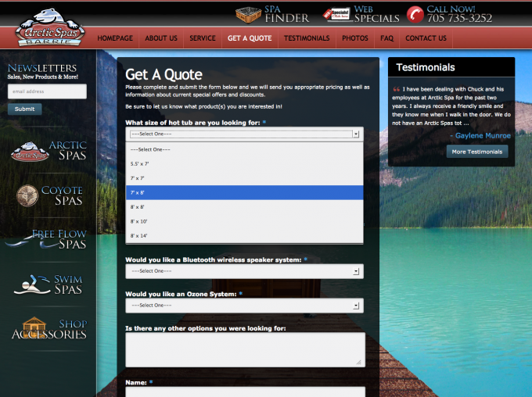Expand the Bluetooth wireless speaker system dropdown
532x397 pixels.
(244, 271)
